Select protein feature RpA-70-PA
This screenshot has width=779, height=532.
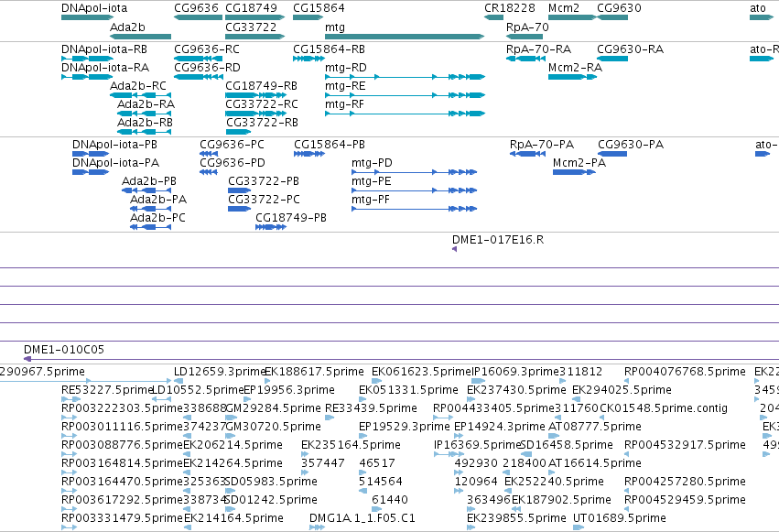tap(528, 154)
